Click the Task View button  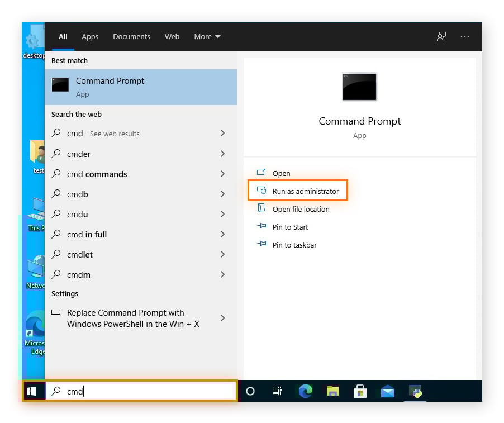(277, 392)
